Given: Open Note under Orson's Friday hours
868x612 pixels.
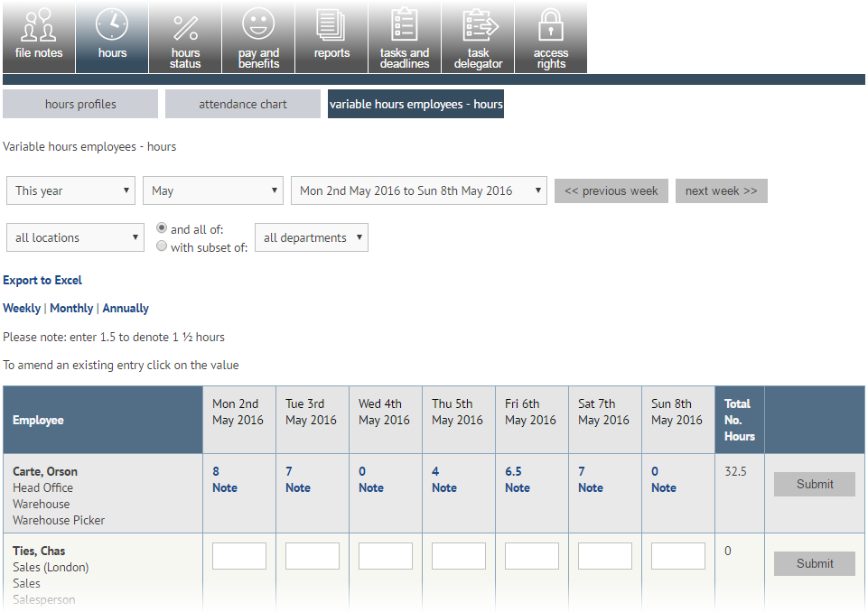Looking at the screenshot, I should 517,487.
